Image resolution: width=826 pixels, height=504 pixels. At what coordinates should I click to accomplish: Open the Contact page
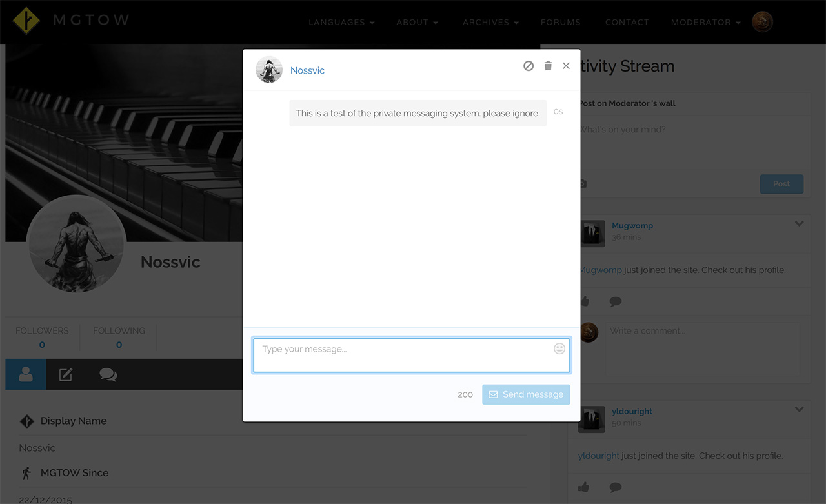(x=627, y=22)
